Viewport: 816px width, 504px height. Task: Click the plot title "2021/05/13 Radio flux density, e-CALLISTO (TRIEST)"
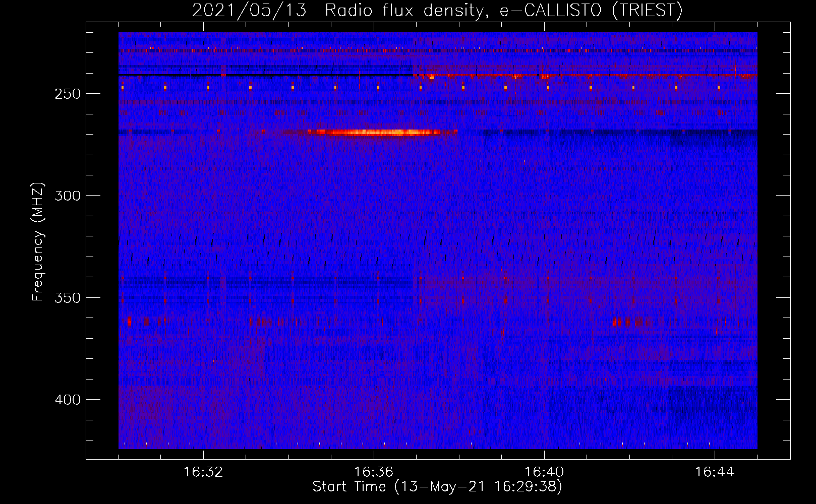[437, 10]
